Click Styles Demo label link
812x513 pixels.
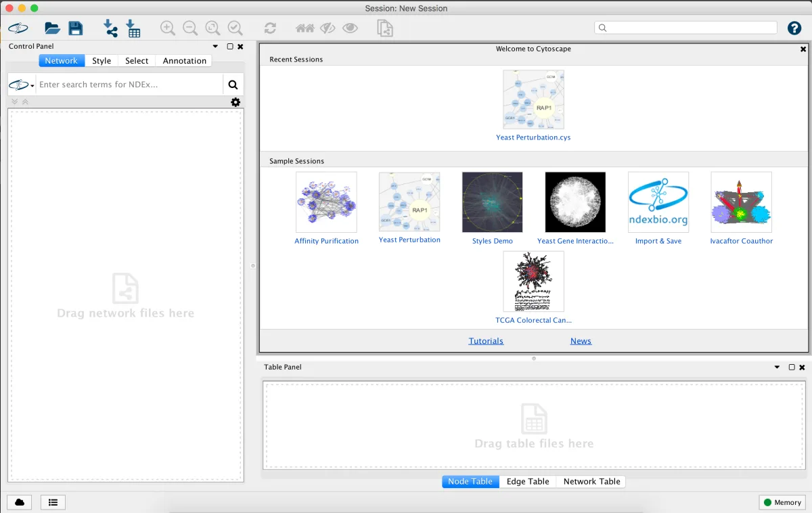(x=493, y=241)
